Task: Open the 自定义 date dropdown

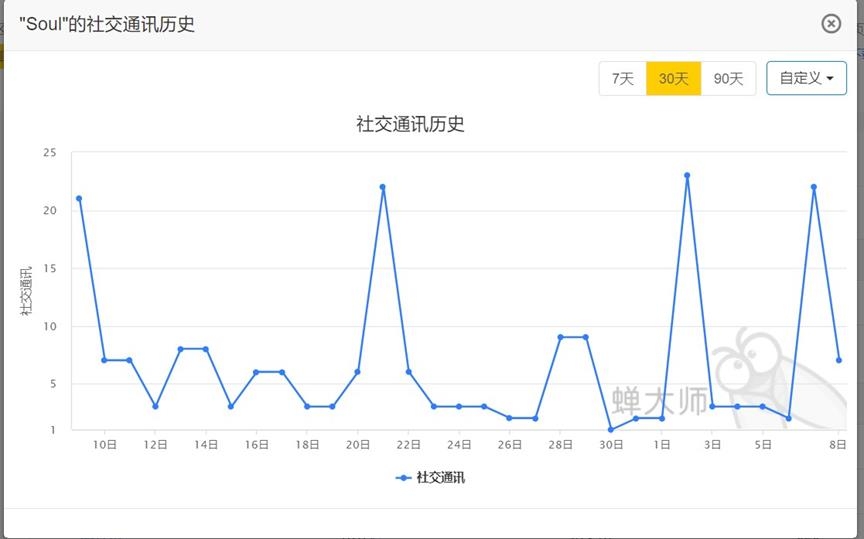Action: [x=806, y=78]
